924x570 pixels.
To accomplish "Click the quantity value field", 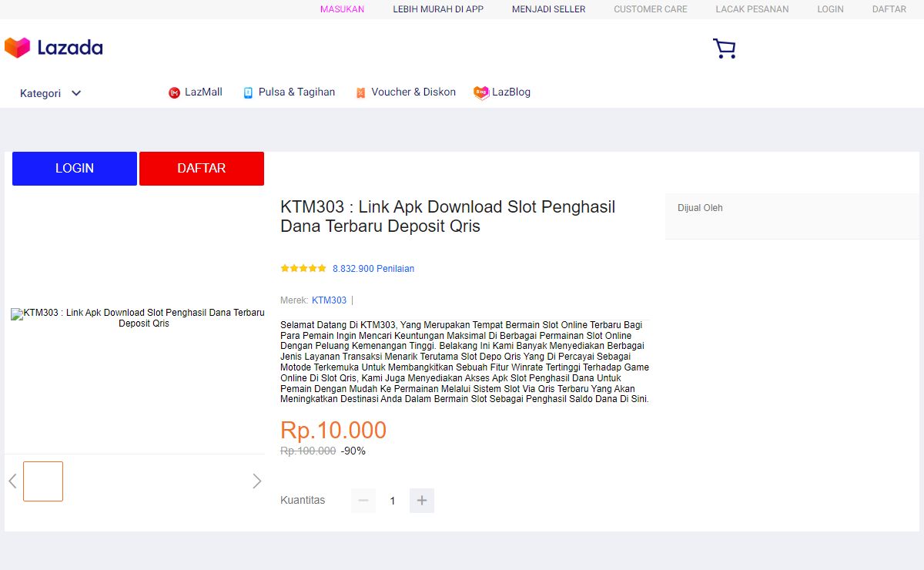I will [393, 501].
